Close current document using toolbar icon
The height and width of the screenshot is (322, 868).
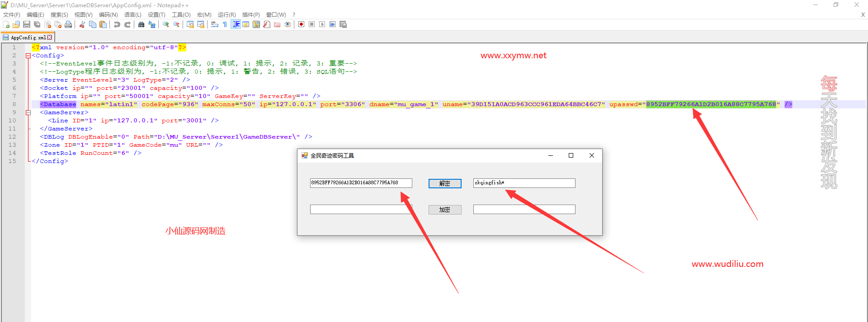tap(47, 24)
